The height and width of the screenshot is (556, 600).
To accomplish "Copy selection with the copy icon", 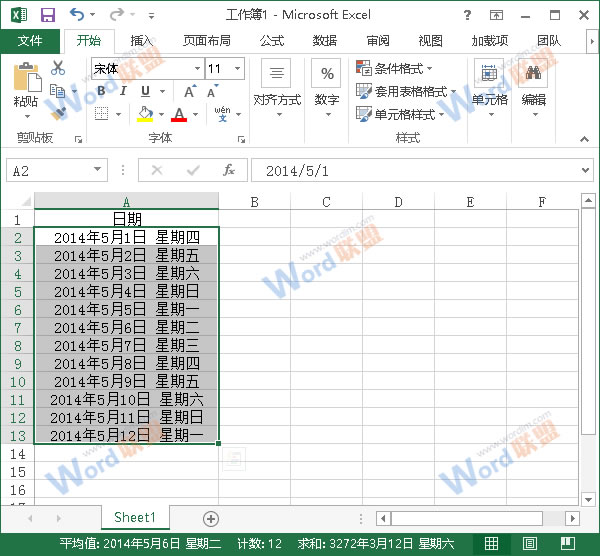I will 58,91.
